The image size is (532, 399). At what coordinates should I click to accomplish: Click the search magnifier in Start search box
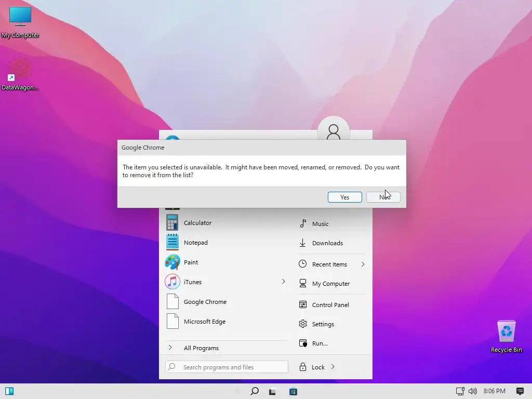pos(171,367)
